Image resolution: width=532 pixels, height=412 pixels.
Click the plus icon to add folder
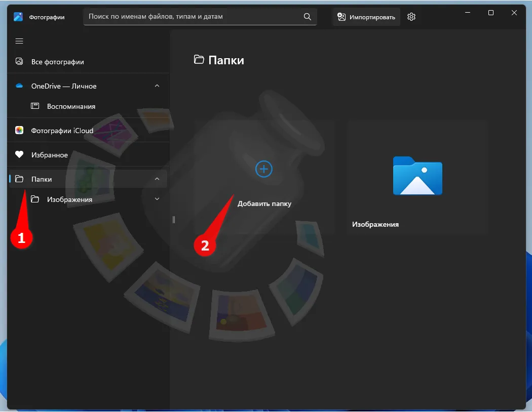coord(264,169)
